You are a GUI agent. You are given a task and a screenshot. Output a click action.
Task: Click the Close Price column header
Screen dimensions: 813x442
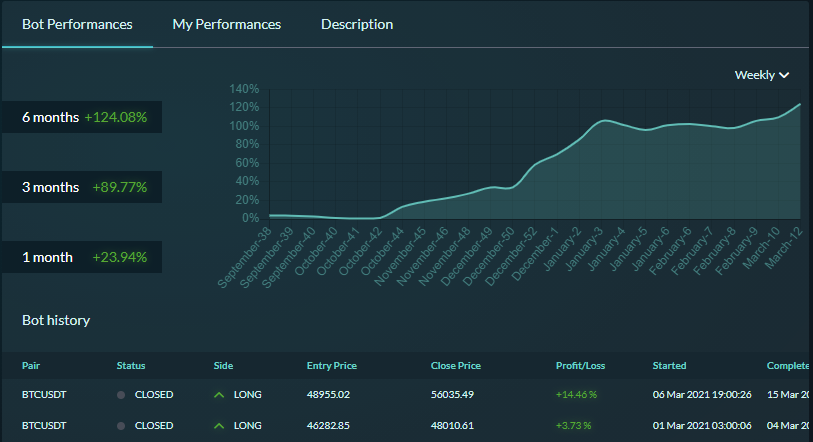click(x=455, y=366)
